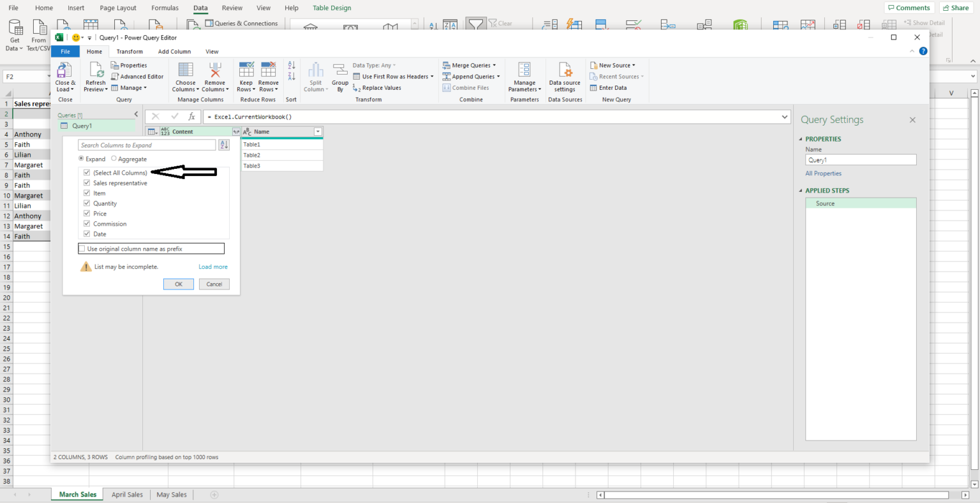Click the Search Columns to Expand field

(147, 145)
